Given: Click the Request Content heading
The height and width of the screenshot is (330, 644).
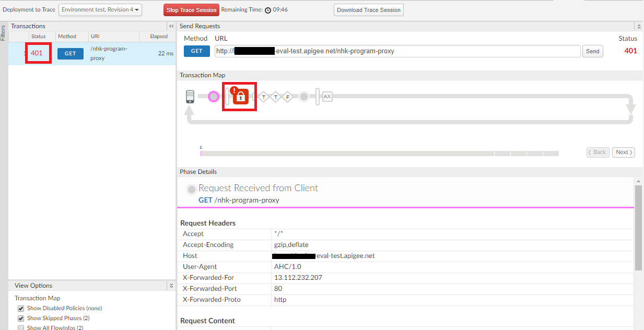Looking at the screenshot, I should [208, 321].
